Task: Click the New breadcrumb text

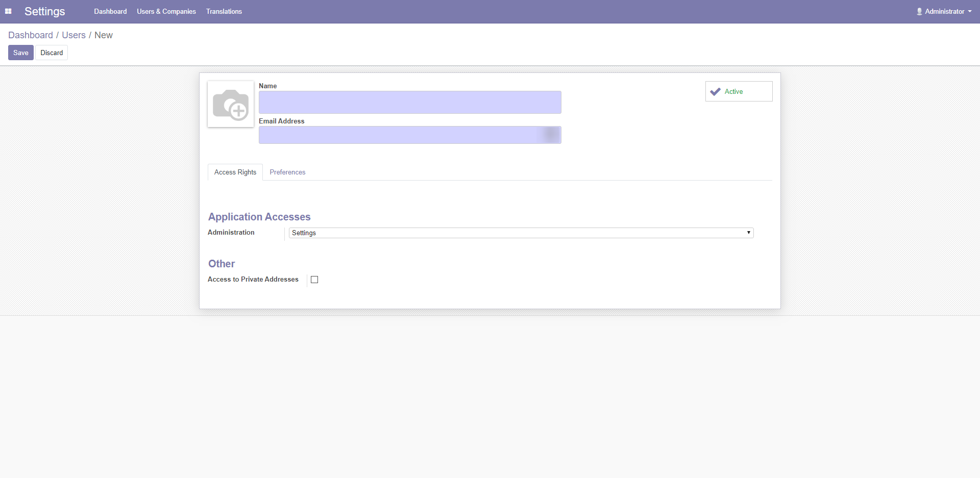Action: (104, 35)
